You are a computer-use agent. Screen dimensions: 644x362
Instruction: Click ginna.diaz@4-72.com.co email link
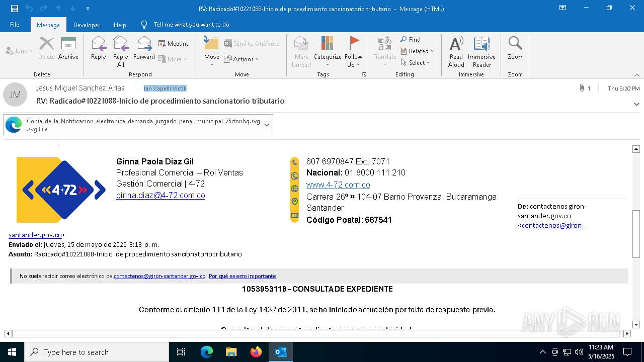tap(160, 195)
